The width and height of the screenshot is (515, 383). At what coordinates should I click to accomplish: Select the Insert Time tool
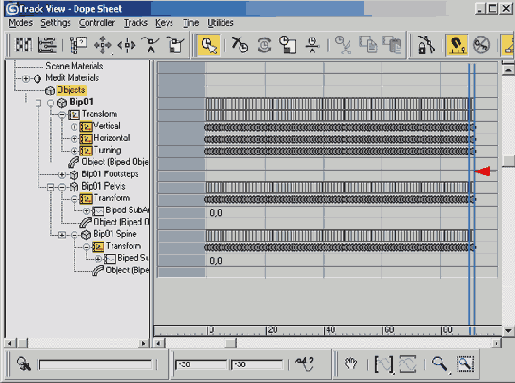312,45
